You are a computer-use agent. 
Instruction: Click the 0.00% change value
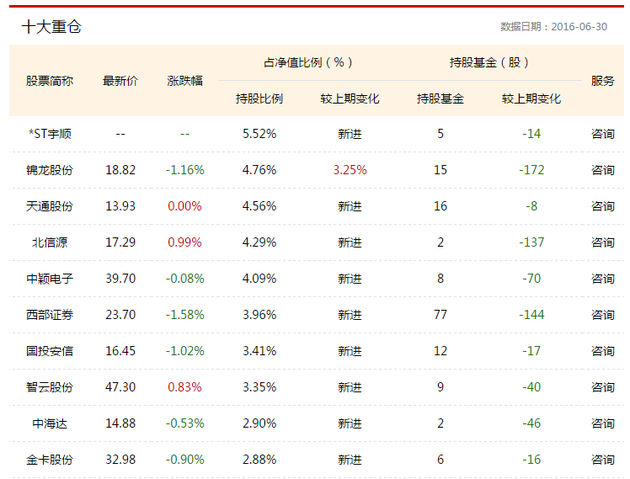tap(185, 206)
